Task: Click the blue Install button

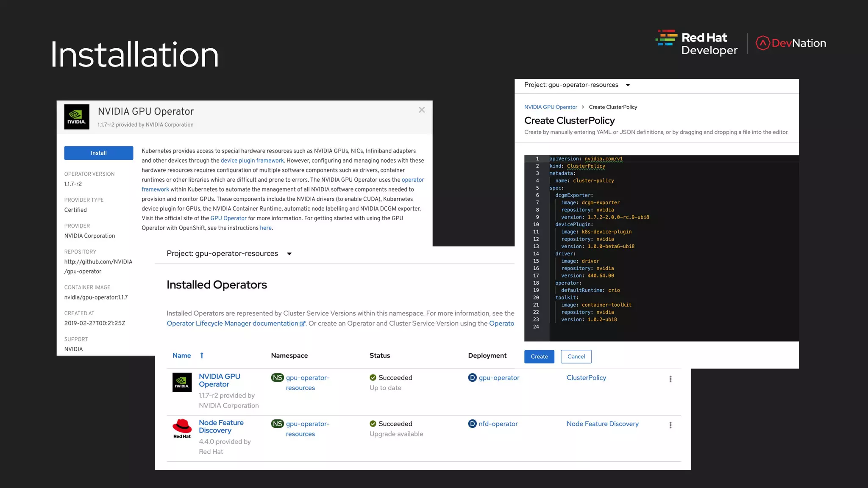Action: click(99, 153)
